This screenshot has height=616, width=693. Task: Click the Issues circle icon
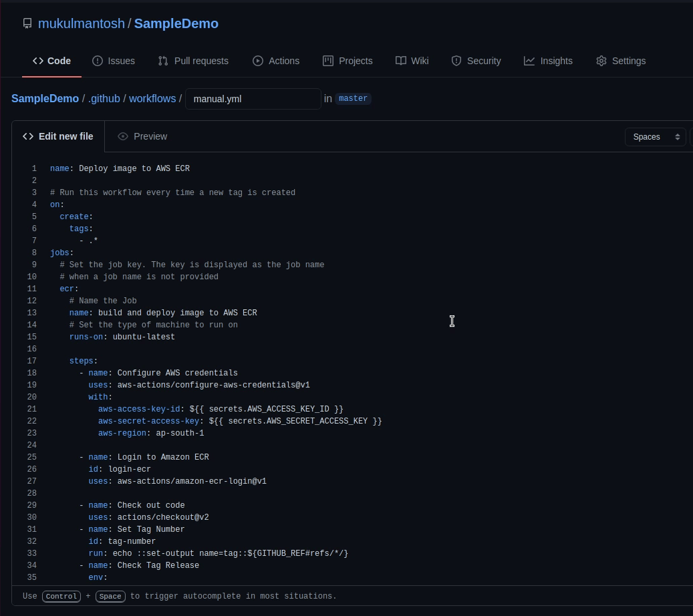click(97, 61)
